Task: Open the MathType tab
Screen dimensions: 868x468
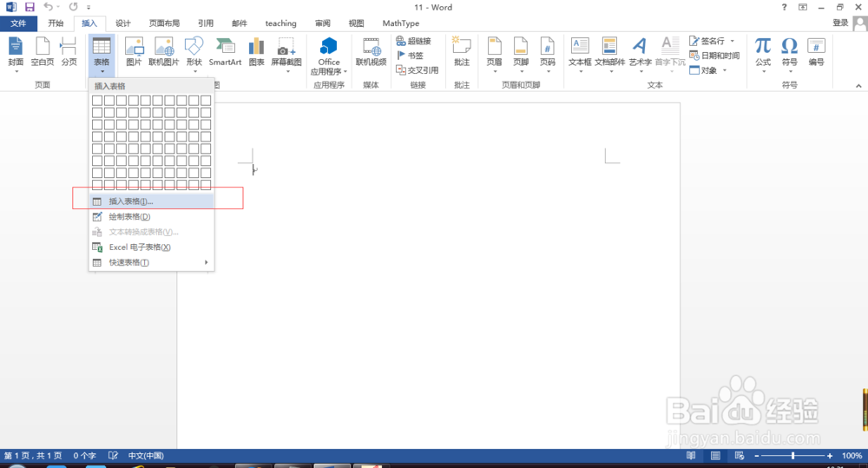Action: point(401,23)
